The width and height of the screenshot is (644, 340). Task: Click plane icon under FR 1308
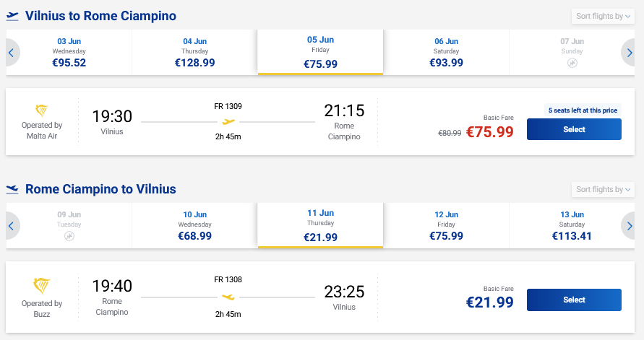[228, 296]
